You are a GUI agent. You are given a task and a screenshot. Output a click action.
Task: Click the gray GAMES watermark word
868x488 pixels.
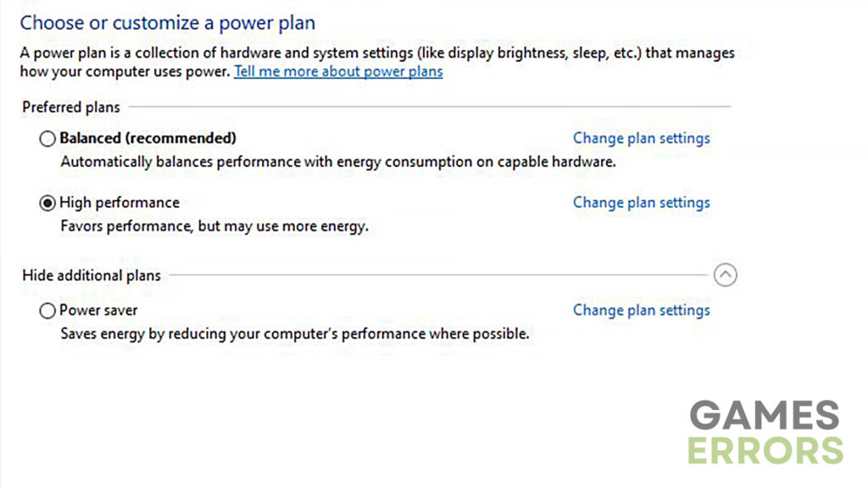[765, 415]
